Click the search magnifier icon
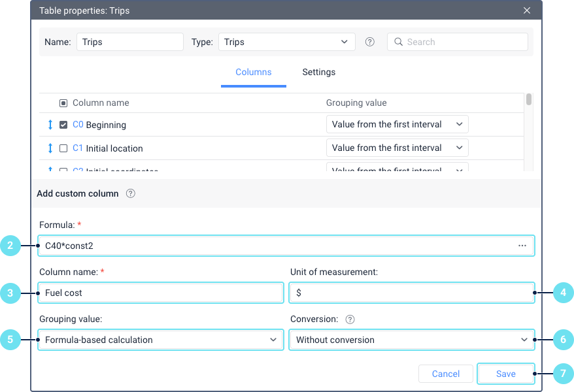Image resolution: width=574 pixels, height=392 pixels. 398,42
